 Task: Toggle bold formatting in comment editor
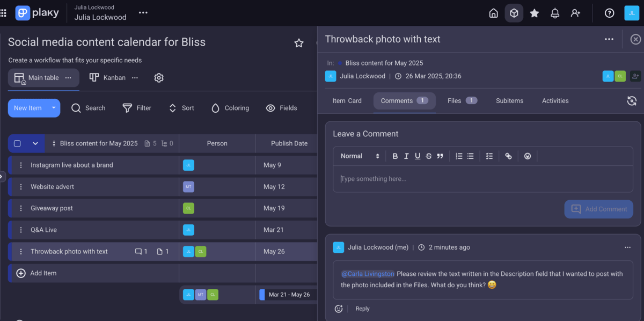[x=395, y=156]
